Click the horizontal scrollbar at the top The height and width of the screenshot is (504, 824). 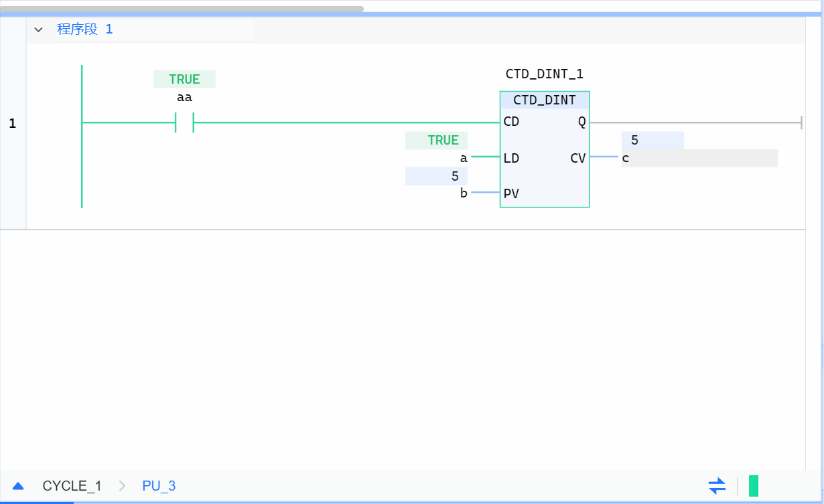pos(182,9)
